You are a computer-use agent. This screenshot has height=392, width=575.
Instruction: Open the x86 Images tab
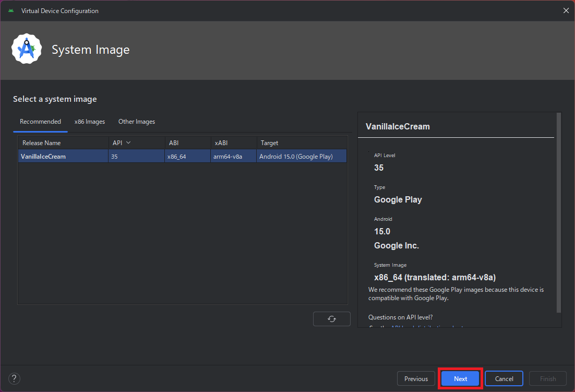tap(90, 122)
